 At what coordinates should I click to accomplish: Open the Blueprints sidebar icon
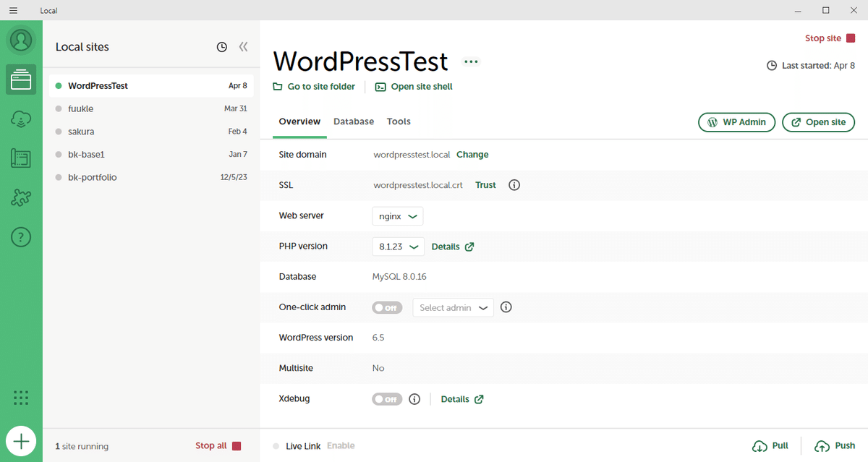click(22, 158)
